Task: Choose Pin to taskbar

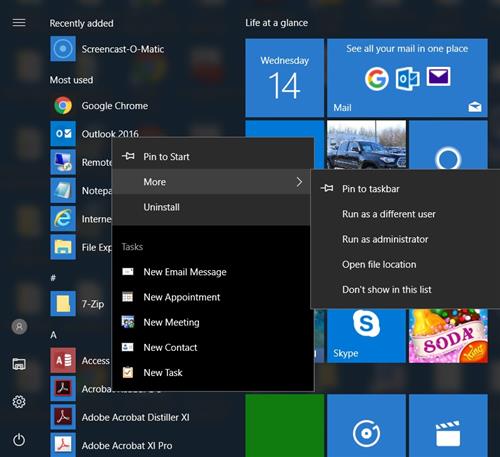Action: click(x=405, y=189)
